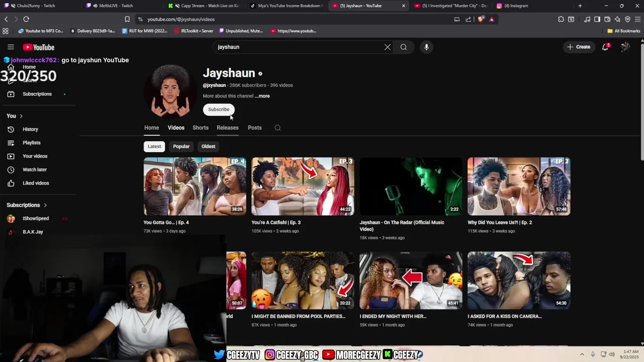Image resolution: width=644 pixels, height=362 pixels.
Task: Clear the jayshaun search text
Action: (387, 47)
